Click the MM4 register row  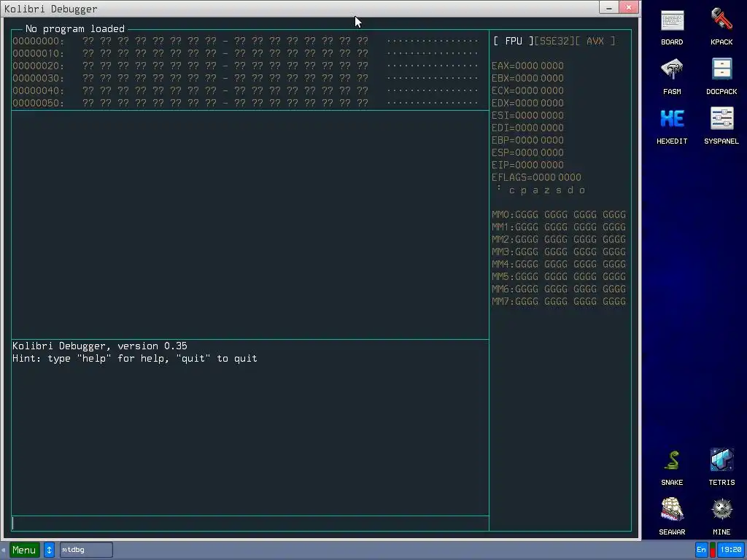[x=559, y=264]
